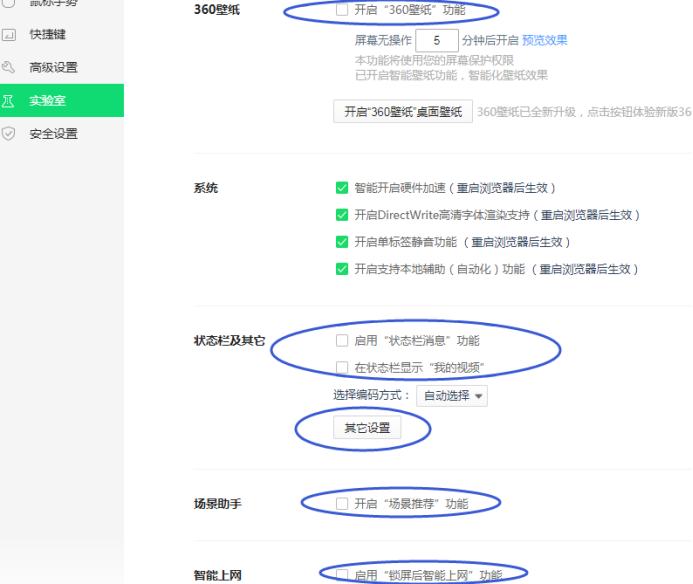693x584 pixels.
Task: Enable the 开启"360壁纸"功能 checkbox
Action: 342,10
